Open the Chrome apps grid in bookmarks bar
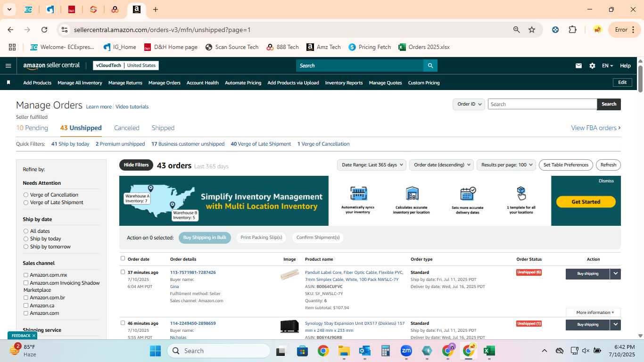 pyautogui.click(x=12, y=47)
